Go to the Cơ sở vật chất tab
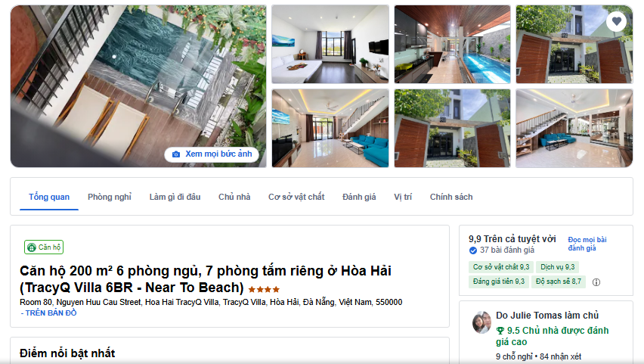This screenshot has height=364, width=644. (x=296, y=197)
